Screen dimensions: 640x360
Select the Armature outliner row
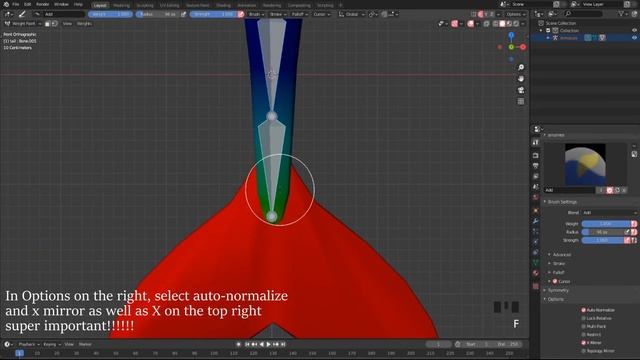(x=585, y=38)
